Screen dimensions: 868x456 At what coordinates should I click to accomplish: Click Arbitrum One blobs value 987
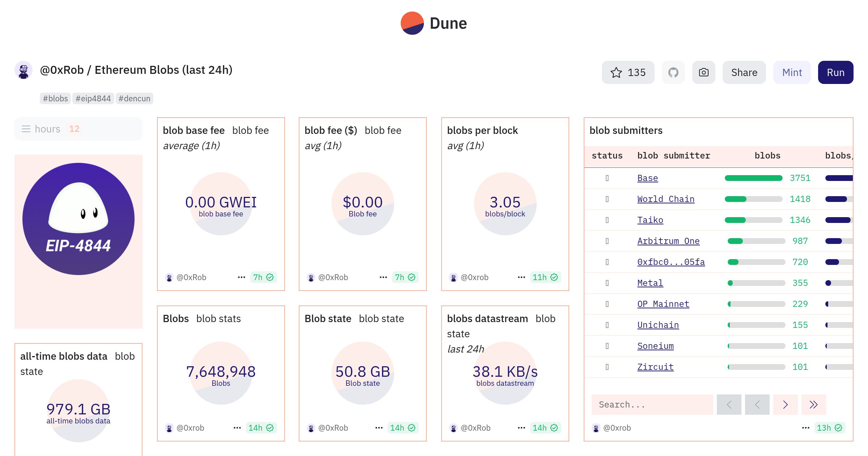pos(800,241)
